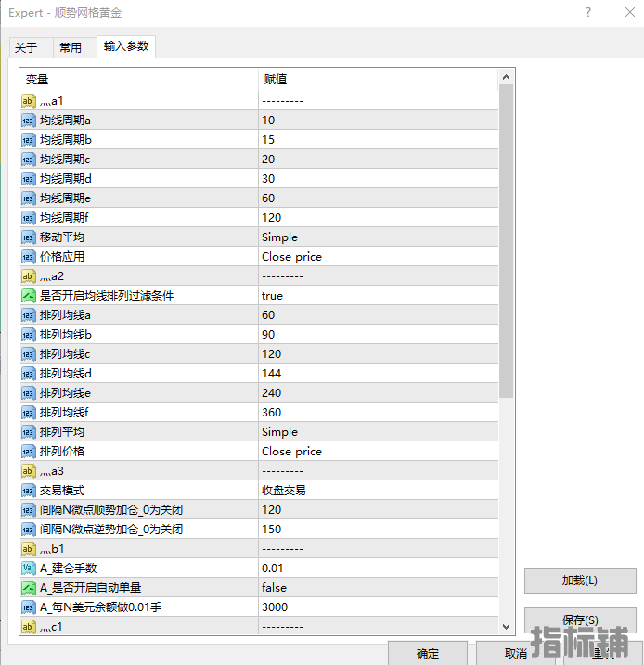Click the integer icon for 均线周期e
Image resolution: width=644 pixels, height=665 pixels.
pos(29,198)
